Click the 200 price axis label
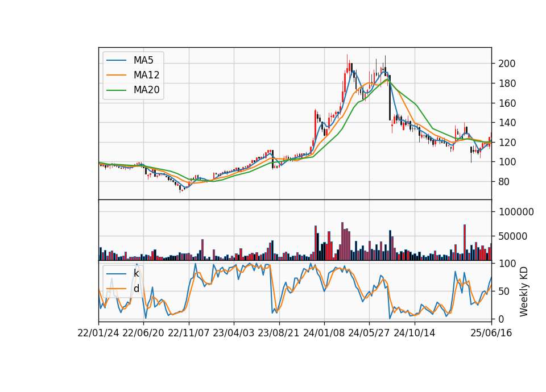 tap(507, 64)
